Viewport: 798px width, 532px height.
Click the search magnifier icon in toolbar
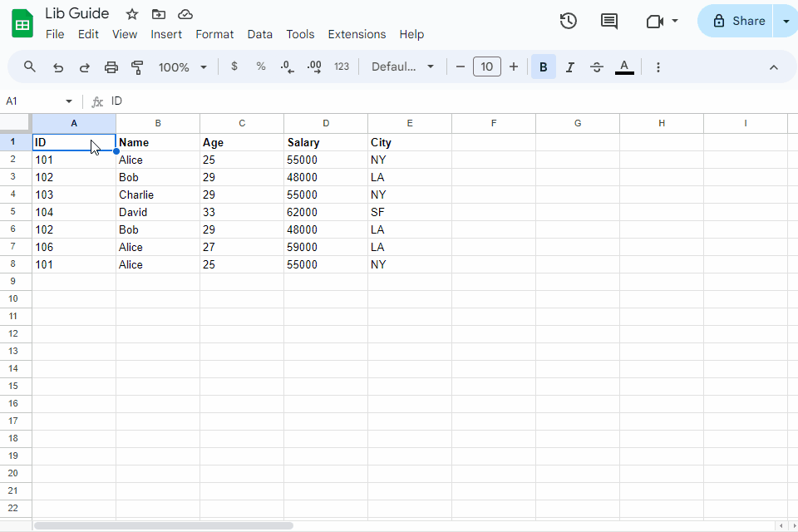click(30, 66)
